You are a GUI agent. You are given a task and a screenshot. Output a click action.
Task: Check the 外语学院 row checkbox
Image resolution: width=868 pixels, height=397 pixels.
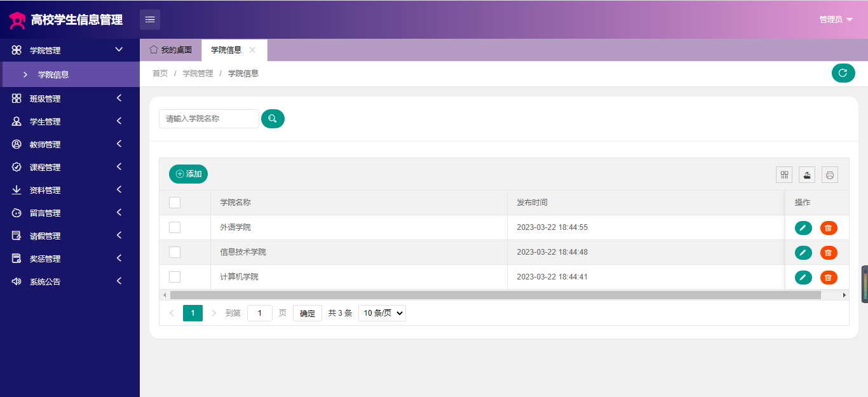click(175, 227)
